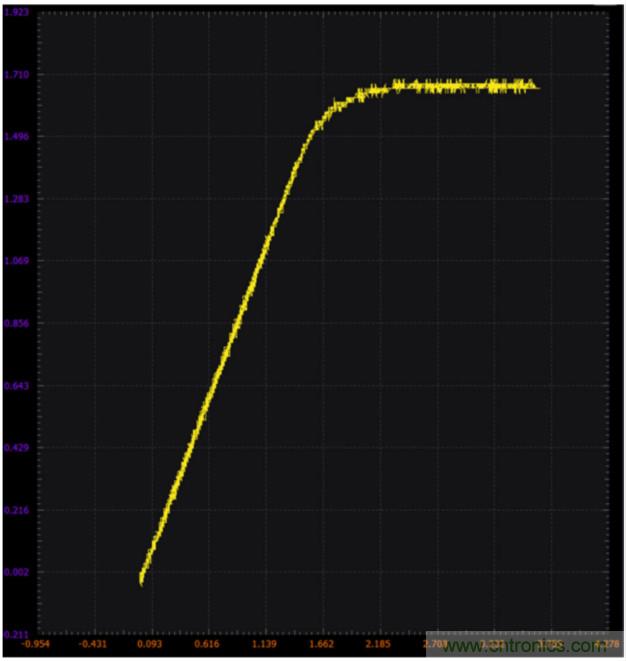This screenshot has height=661, width=626.
Task: Select the 0.216 y-axis tick label
Action: (17, 510)
